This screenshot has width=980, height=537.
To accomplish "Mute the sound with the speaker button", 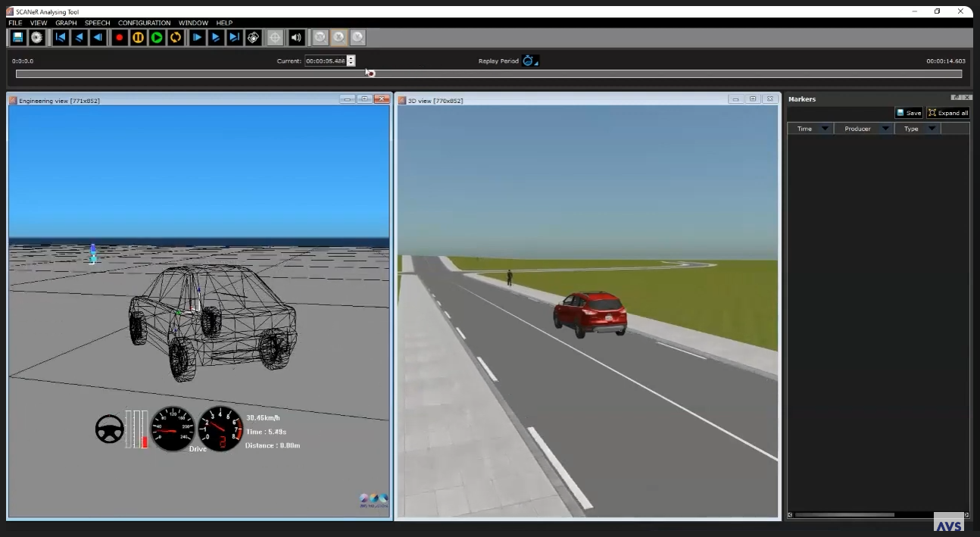I will coord(296,37).
